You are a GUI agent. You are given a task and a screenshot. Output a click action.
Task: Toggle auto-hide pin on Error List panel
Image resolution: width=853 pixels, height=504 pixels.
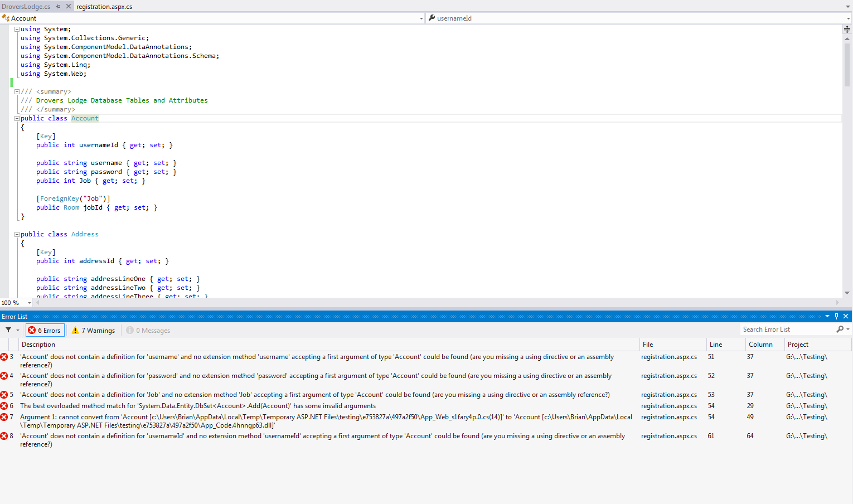[836, 316]
